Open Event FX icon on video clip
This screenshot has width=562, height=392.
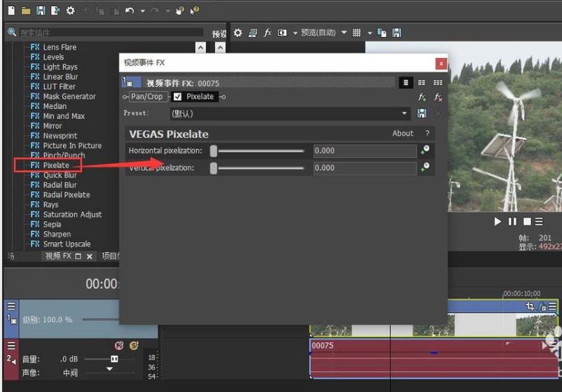click(542, 307)
